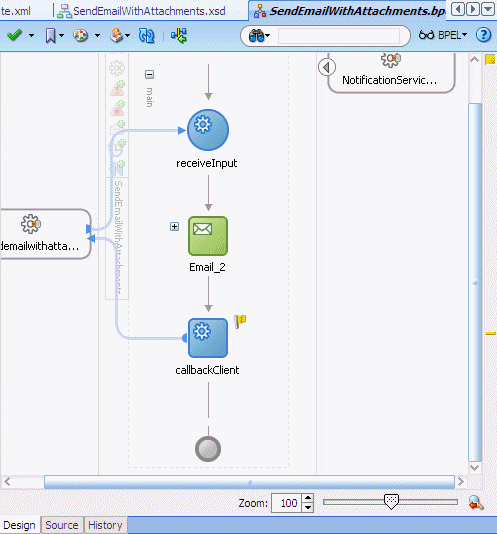This screenshot has width=497, height=534.
Task: Select the receiveInput activity node
Action: 208,130
